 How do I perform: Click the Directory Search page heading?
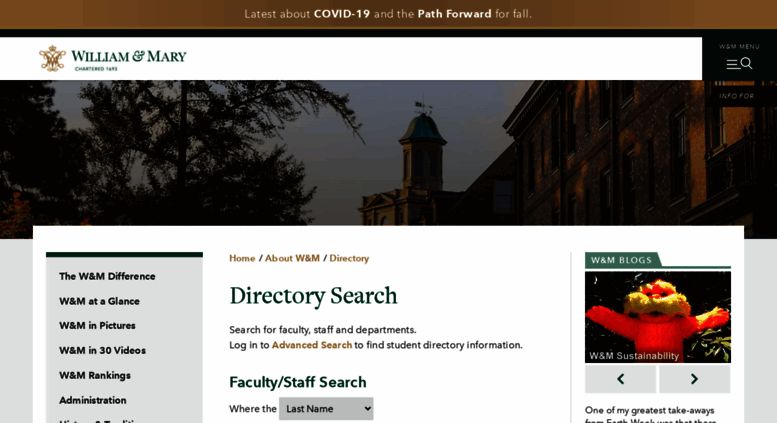coord(313,296)
